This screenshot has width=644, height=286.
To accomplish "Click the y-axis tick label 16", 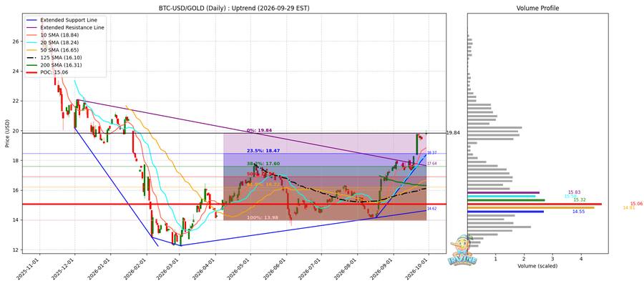I will coord(15,190).
